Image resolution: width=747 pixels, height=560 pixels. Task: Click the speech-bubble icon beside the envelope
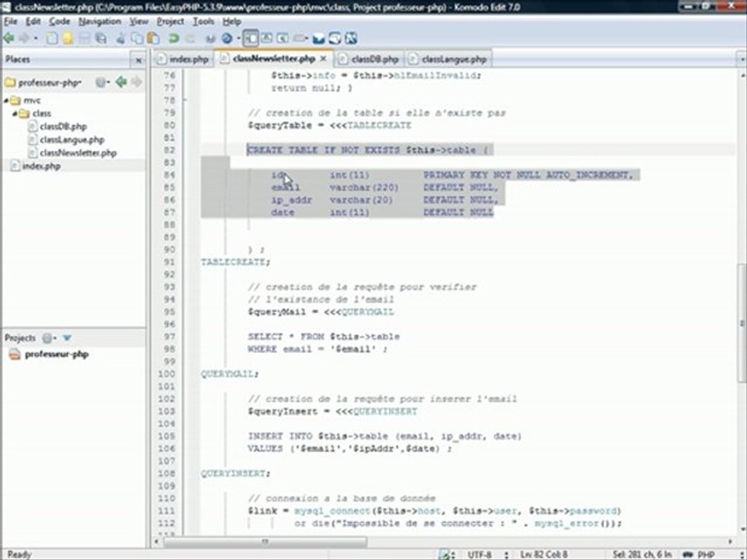(335, 39)
